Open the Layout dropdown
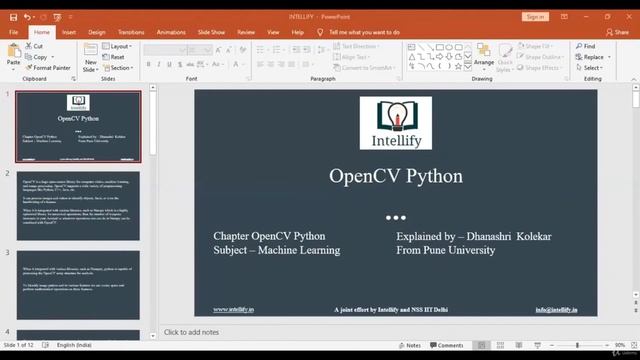 tap(118, 46)
